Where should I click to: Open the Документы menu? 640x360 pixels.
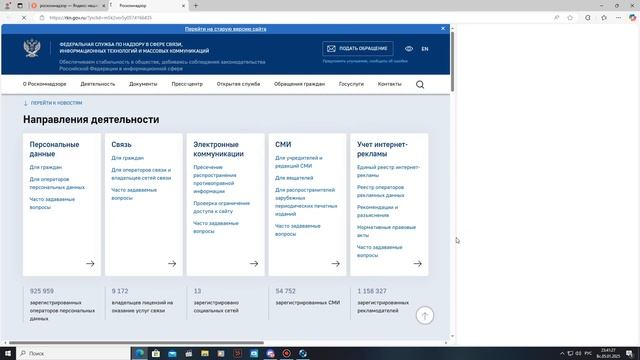(x=143, y=84)
